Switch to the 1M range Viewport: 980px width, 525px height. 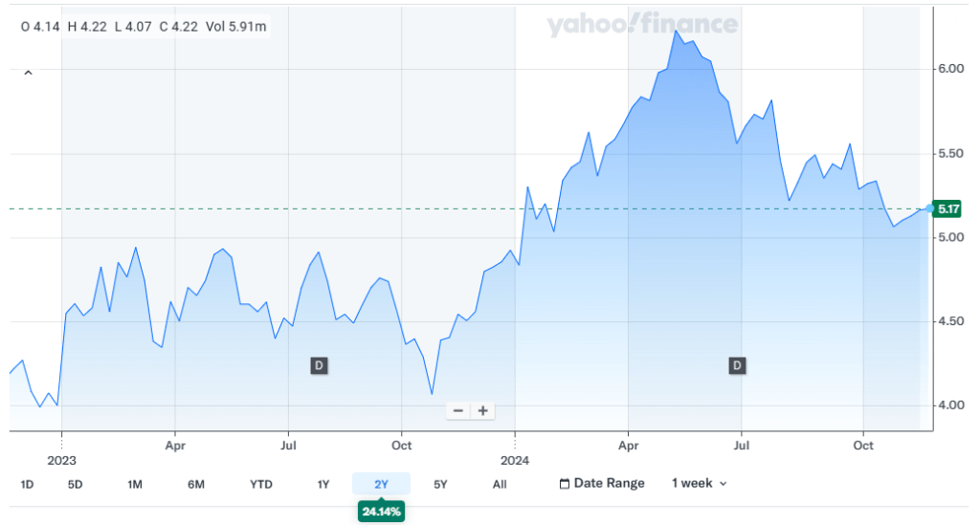point(135,484)
